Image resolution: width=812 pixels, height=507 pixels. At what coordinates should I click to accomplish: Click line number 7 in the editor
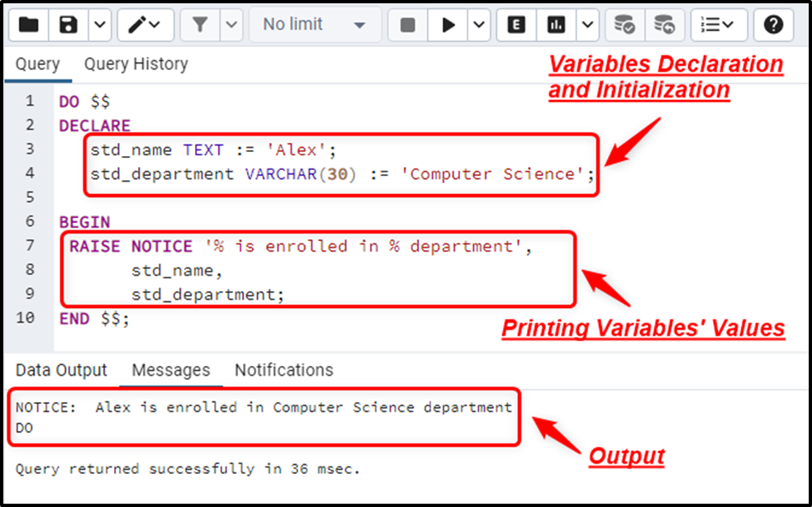tap(31, 245)
